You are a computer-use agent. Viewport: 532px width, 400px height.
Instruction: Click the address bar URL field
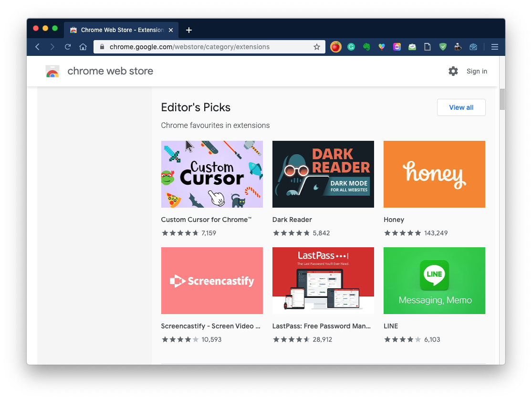pyautogui.click(x=209, y=47)
